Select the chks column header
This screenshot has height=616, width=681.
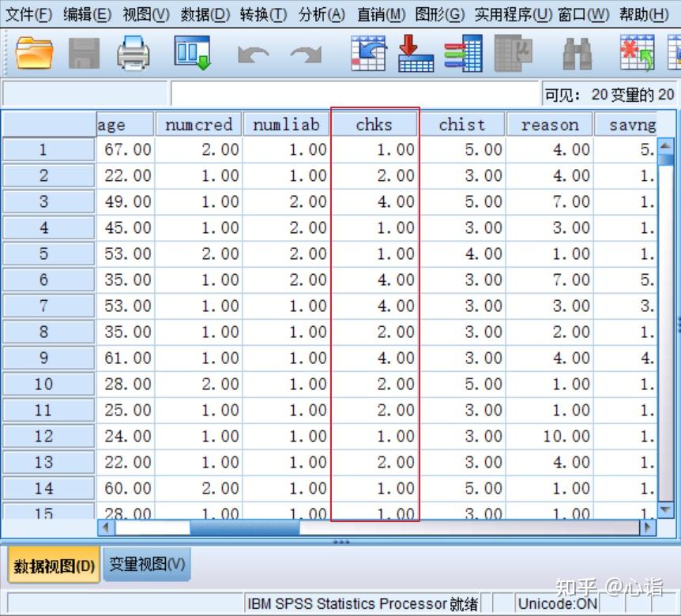click(x=374, y=125)
